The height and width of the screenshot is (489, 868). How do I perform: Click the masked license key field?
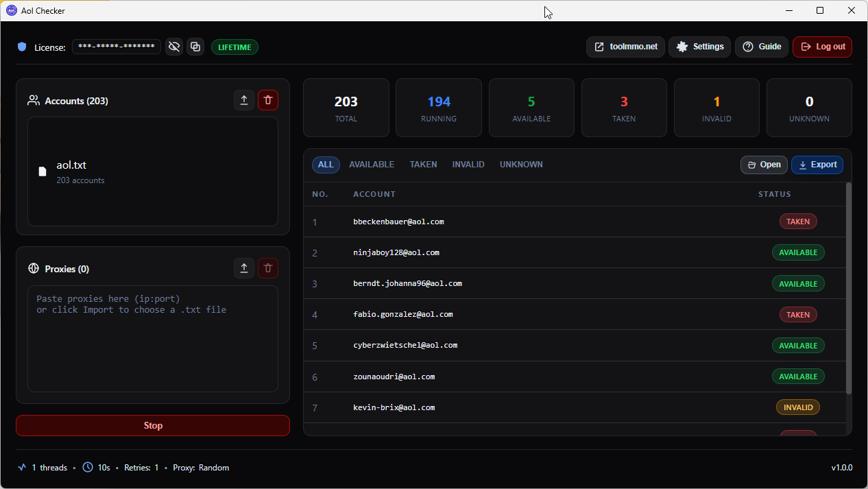[117, 47]
